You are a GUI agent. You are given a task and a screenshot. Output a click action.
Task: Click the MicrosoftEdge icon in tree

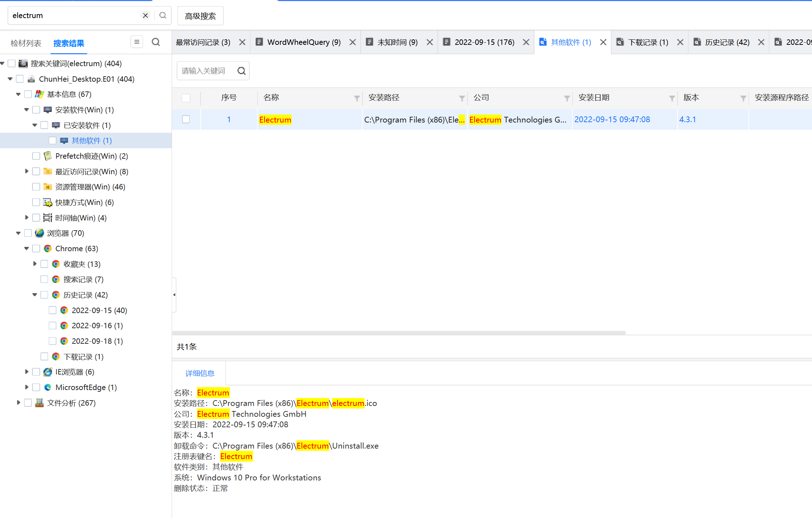(48, 388)
